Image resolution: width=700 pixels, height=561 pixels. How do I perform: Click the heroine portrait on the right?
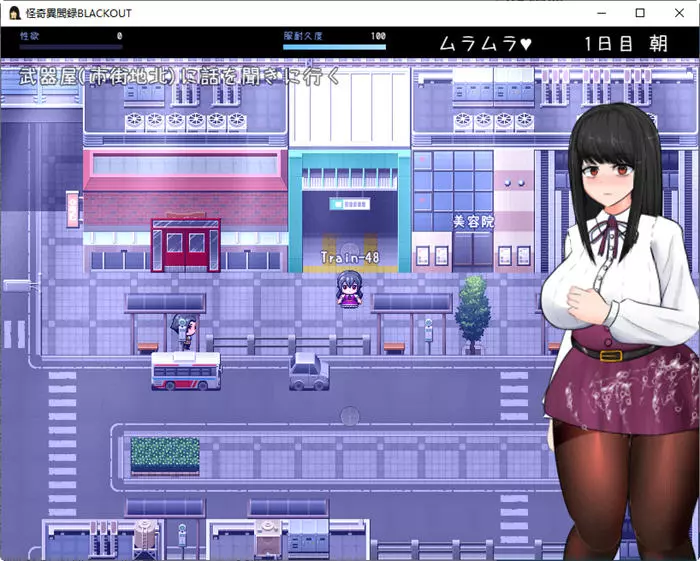coord(620,332)
